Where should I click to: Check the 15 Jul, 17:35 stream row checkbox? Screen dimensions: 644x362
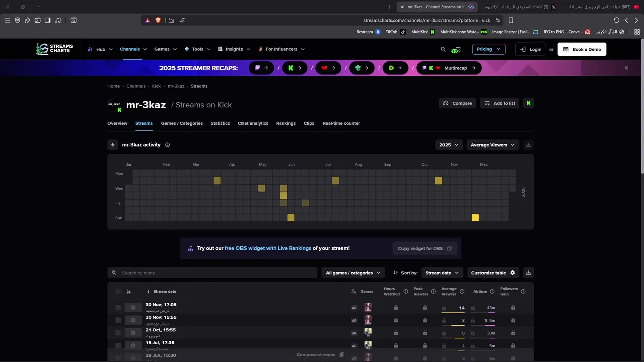[118, 345]
